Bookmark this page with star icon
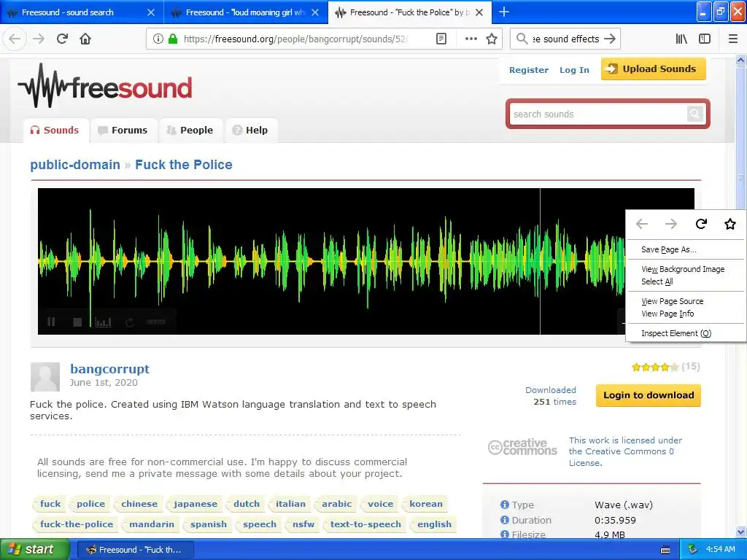This screenshot has width=747, height=560. click(492, 39)
